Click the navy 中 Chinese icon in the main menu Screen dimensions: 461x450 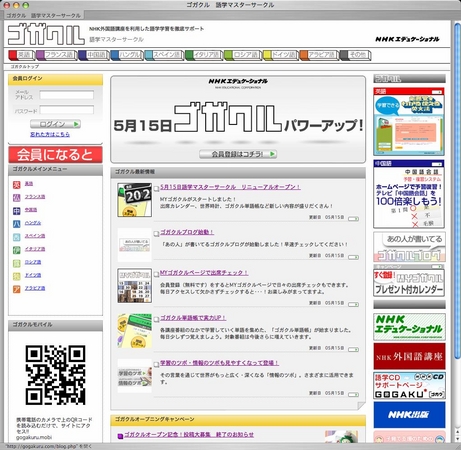17,211
